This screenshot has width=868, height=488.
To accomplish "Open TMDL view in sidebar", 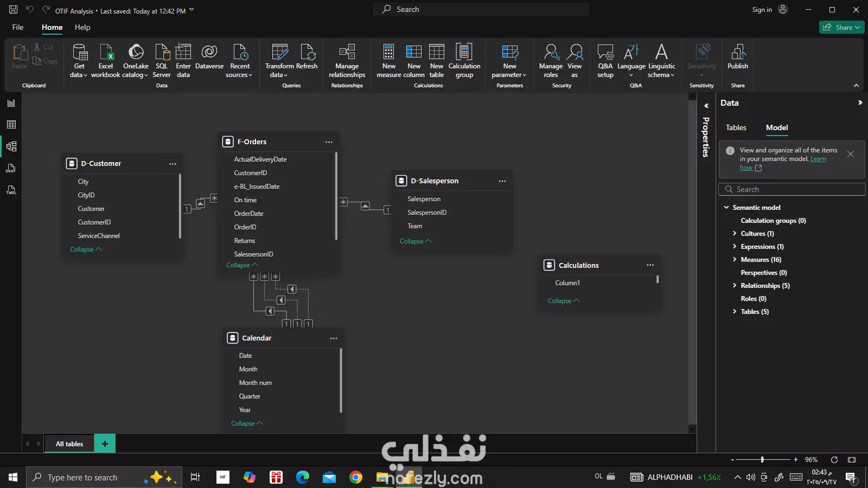I will click(11, 190).
